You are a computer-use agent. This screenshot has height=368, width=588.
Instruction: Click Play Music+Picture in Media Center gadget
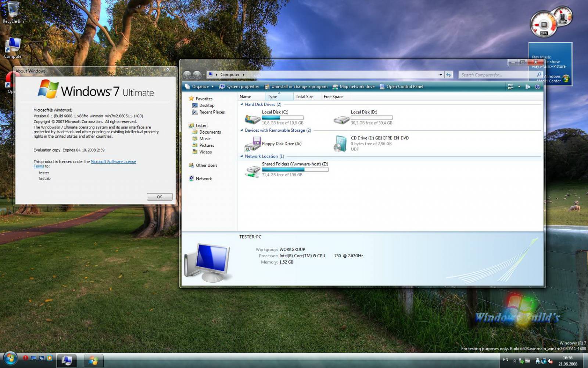point(549,67)
